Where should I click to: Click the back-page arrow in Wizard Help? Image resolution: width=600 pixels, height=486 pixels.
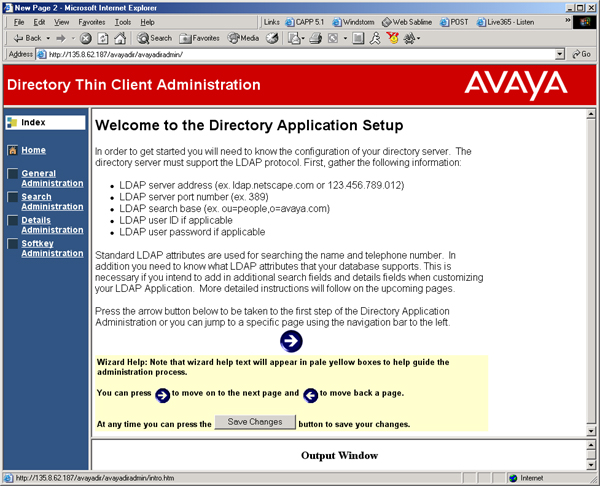tap(310, 395)
